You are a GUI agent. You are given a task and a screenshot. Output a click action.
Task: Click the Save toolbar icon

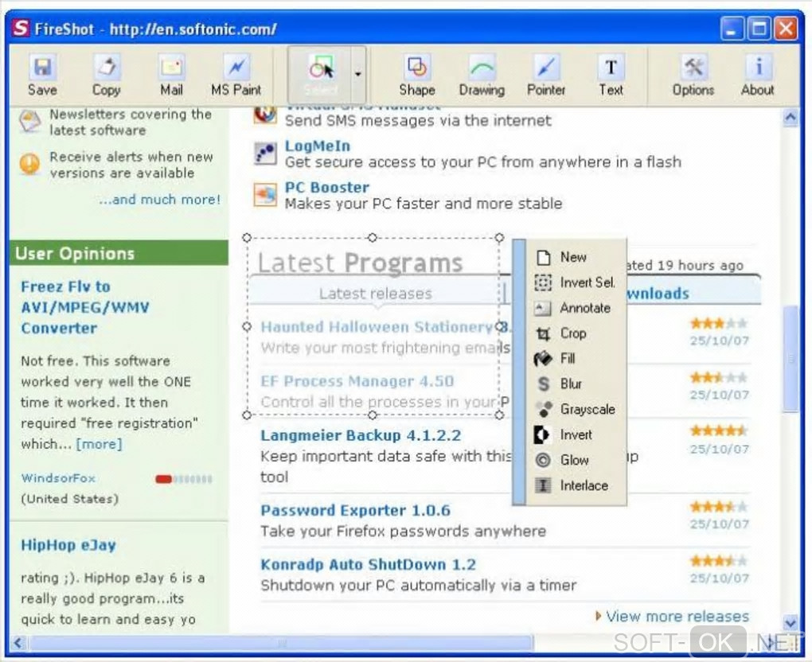coord(42,76)
